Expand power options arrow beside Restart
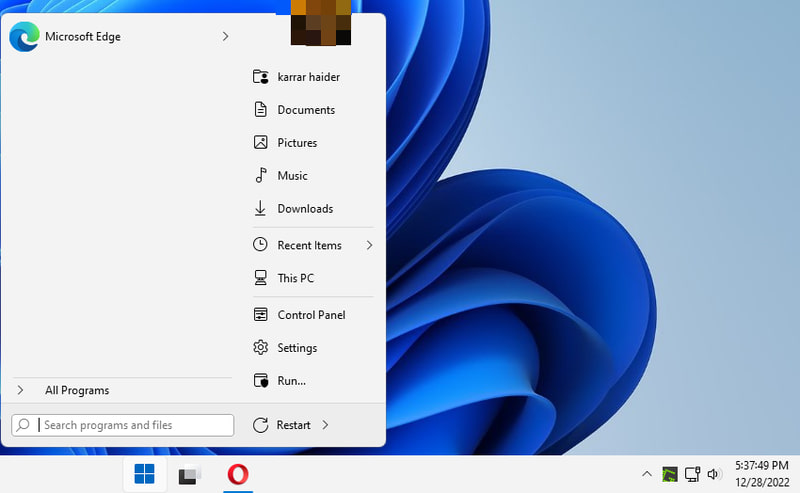The width and height of the screenshot is (800, 493). click(326, 425)
